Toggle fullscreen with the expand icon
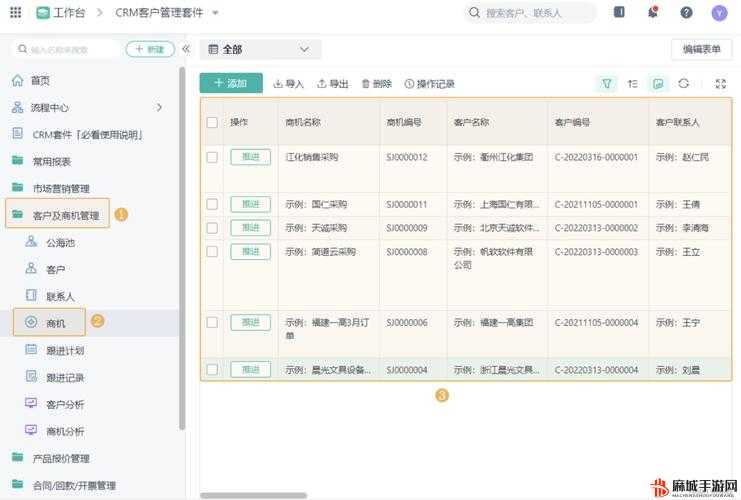741x500 pixels. [x=721, y=84]
